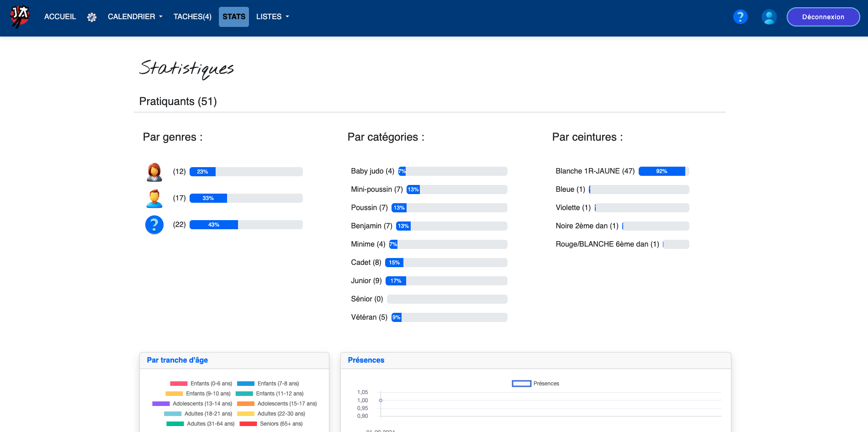The height and width of the screenshot is (432, 868).
Task: Expand the LISTES dropdown menu
Action: [x=272, y=16]
